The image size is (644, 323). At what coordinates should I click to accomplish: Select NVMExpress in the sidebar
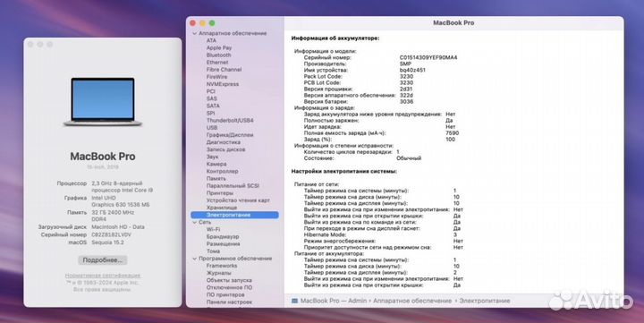[222, 84]
